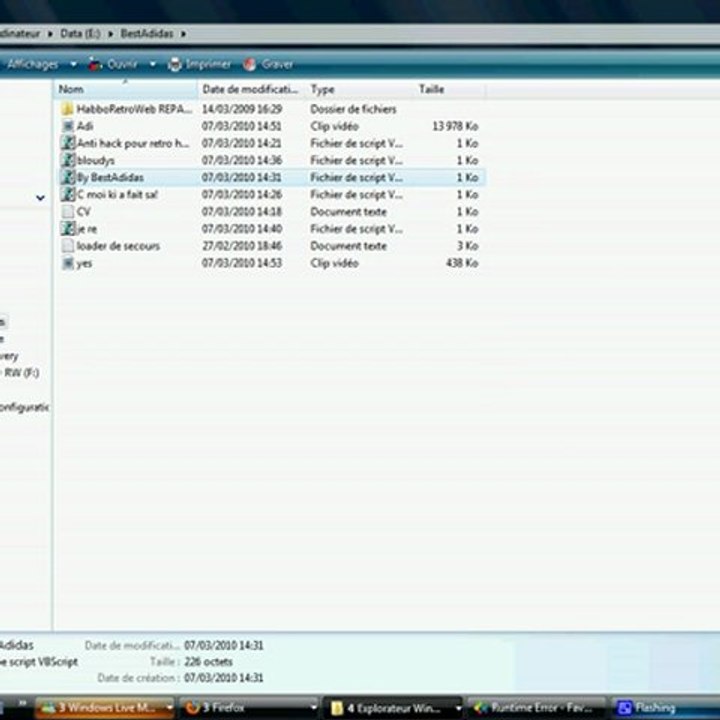
Task: Sort by the Nom column header
Action: [125, 89]
